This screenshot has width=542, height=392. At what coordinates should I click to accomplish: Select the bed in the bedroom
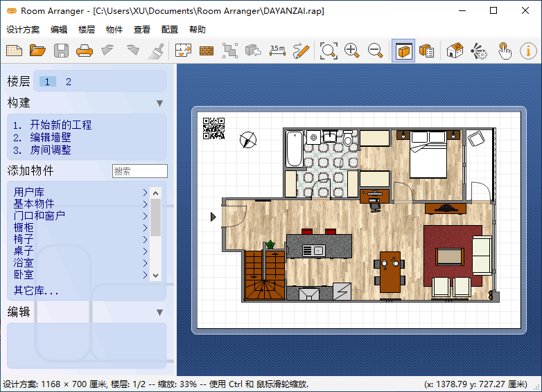coord(428,154)
